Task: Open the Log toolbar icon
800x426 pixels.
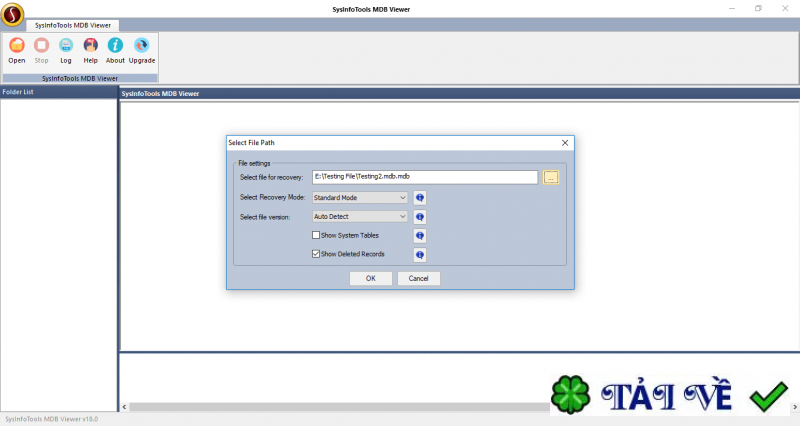Action: click(66, 51)
